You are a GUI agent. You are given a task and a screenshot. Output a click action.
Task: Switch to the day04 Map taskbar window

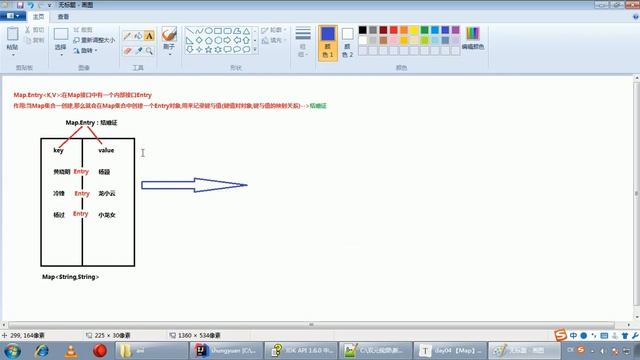pyautogui.click(x=450, y=351)
